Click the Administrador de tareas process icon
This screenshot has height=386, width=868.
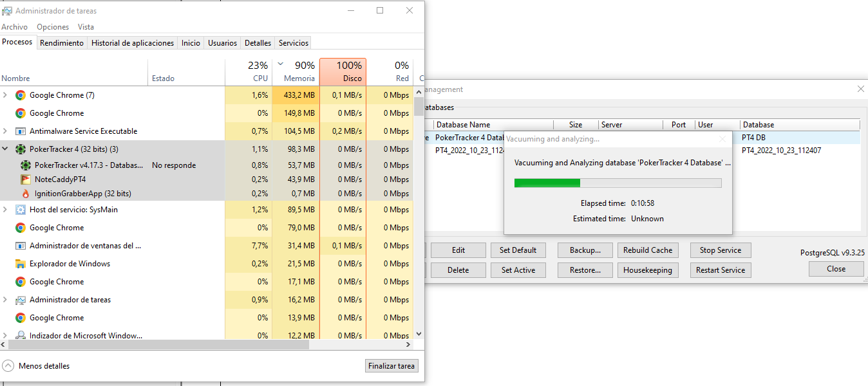point(21,300)
